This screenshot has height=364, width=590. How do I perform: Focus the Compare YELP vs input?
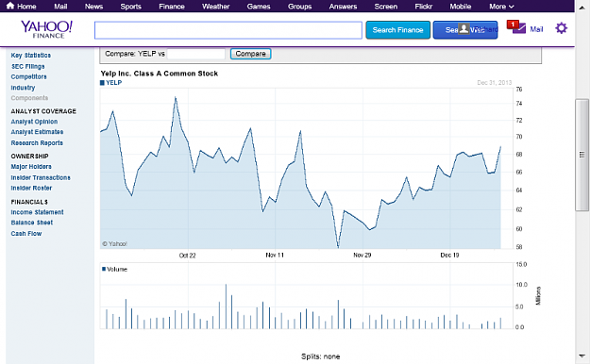click(x=196, y=54)
